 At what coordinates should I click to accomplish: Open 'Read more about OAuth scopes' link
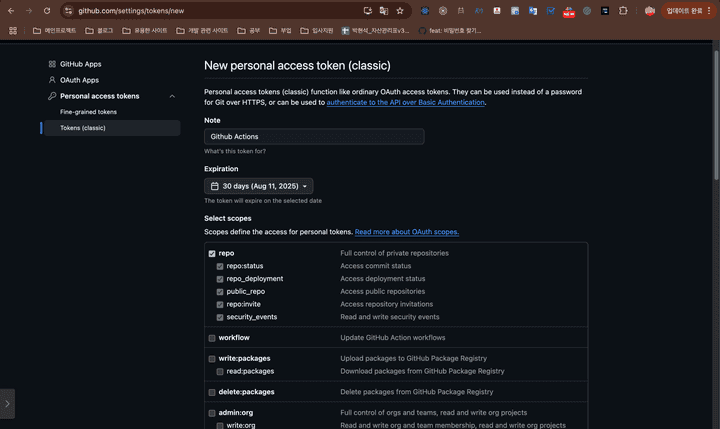407,232
